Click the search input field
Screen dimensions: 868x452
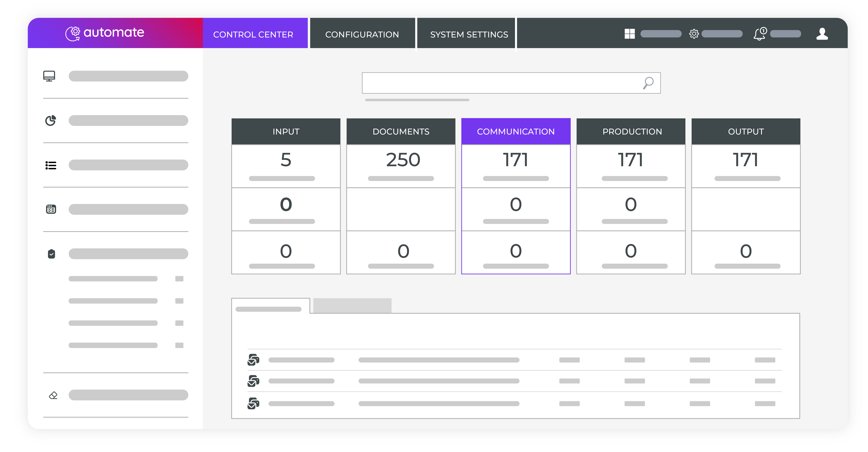511,83
